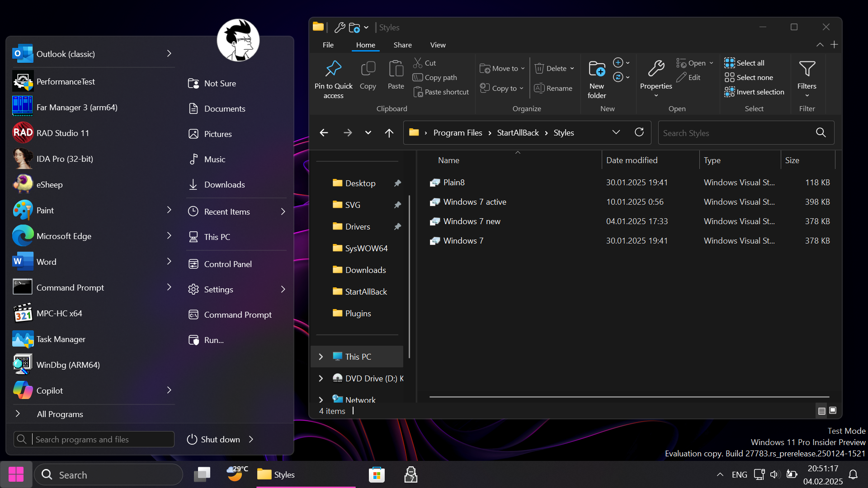Copy path of the selected file
868x488 pixels.
tap(435, 77)
